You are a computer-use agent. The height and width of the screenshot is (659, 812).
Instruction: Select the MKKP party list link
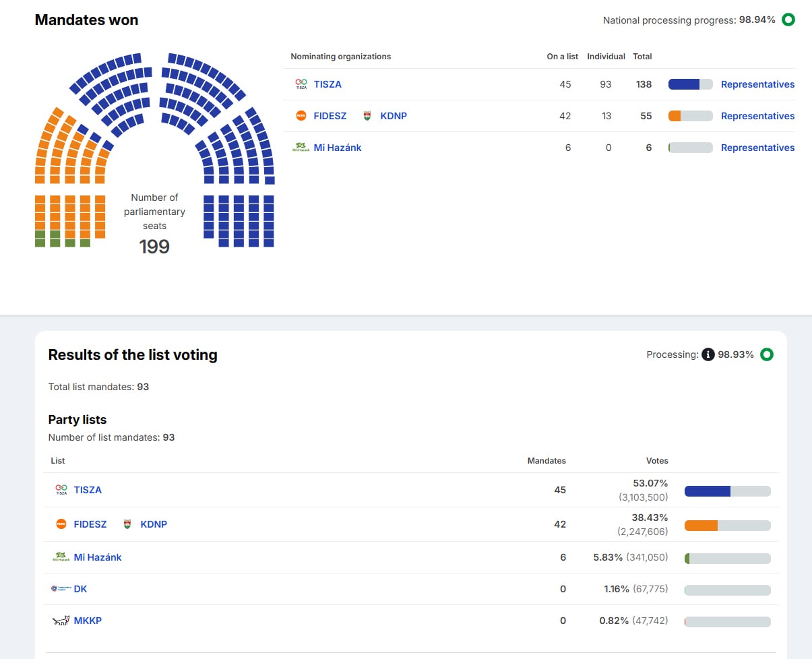88,621
